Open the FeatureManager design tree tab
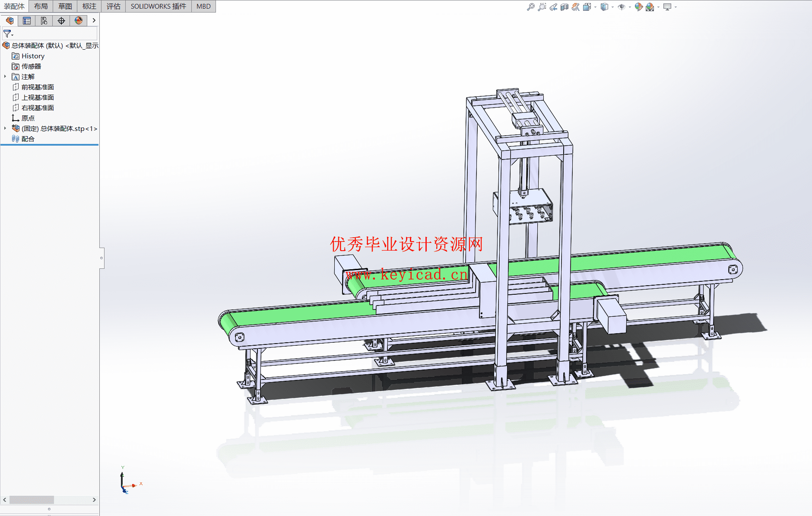This screenshot has height=516, width=812. tap(10, 21)
